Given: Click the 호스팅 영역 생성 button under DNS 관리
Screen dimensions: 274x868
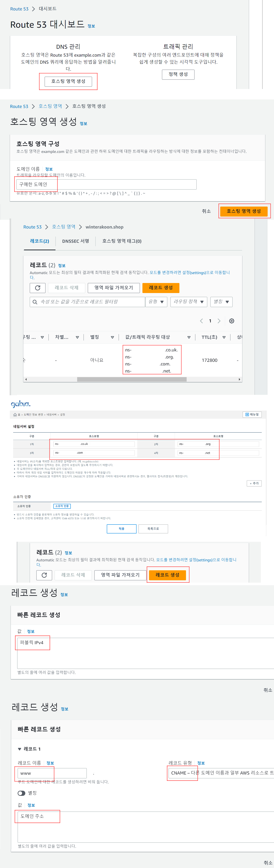Looking at the screenshot, I should click(68, 81).
